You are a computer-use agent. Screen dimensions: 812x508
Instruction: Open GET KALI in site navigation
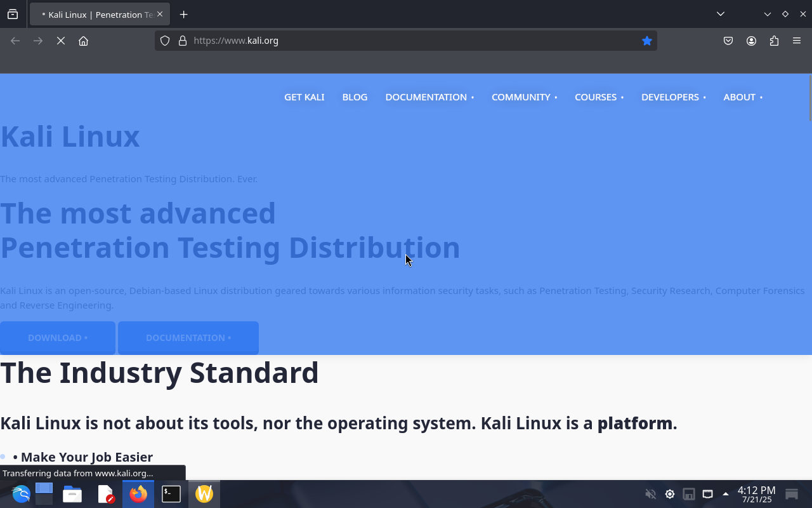point(304,97)
